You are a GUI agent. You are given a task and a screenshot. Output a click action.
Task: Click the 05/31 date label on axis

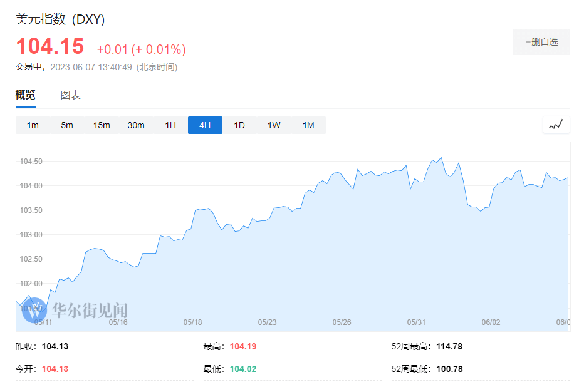[416, 322]
